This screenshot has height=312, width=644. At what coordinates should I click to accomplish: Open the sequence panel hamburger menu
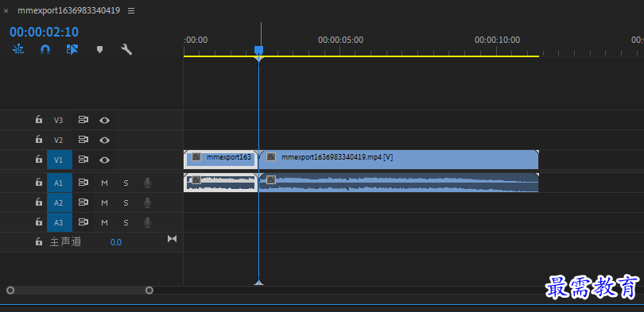(131, 11)
